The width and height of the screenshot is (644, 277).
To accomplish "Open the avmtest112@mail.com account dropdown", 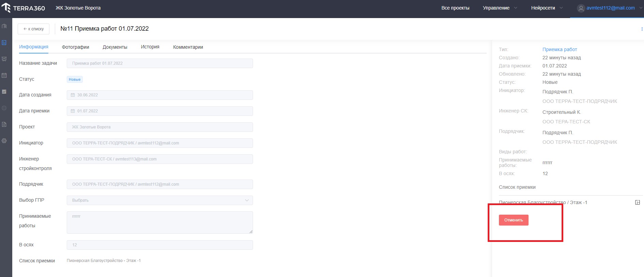I will point(610,8).
